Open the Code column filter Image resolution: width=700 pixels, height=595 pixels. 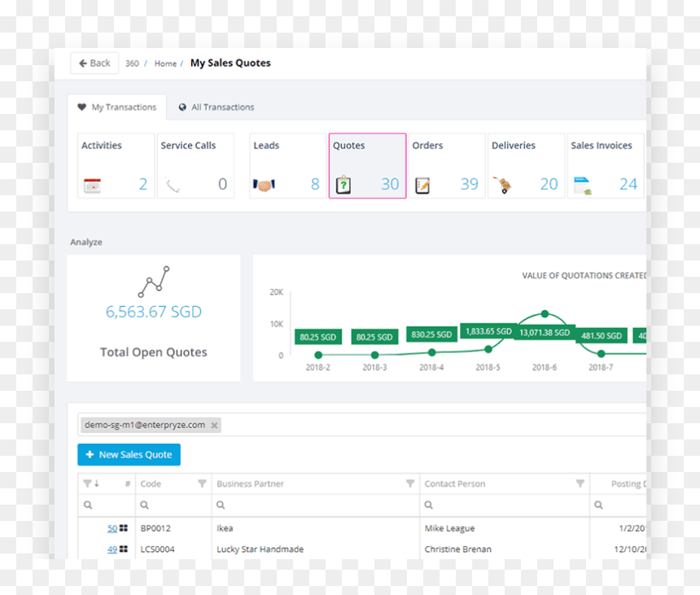point(202,483)
